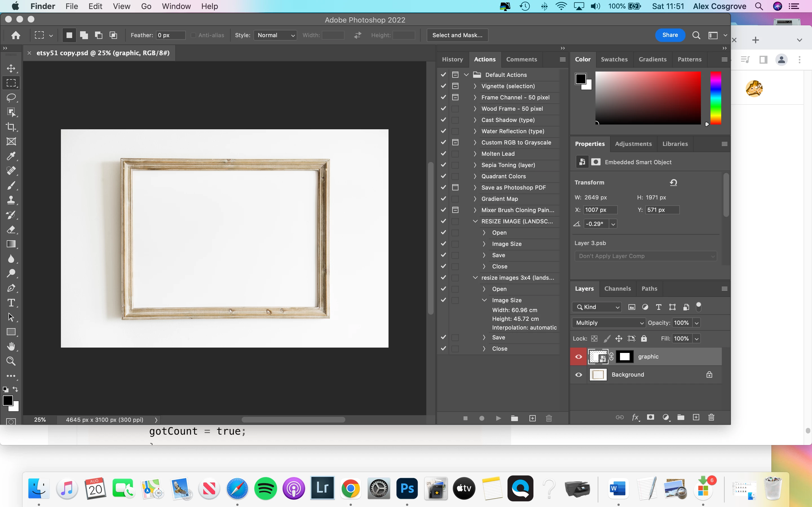Click the Play action button

(x=498, y=418)
